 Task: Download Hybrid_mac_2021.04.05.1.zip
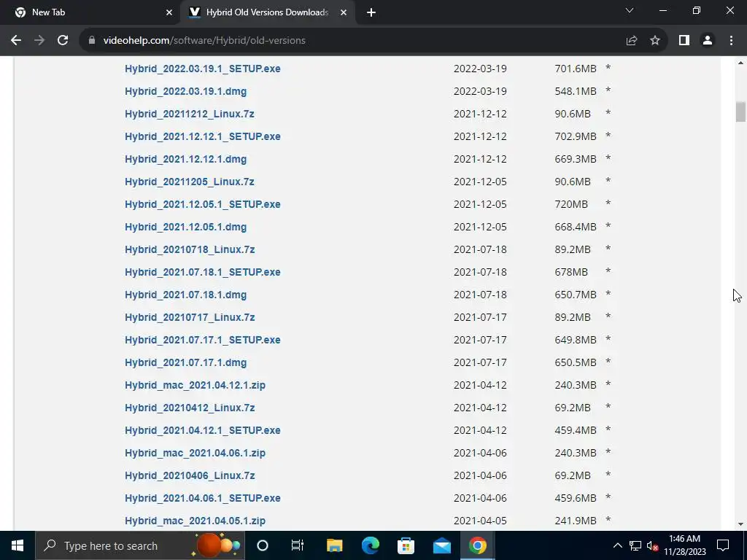[x=195, y=521]
